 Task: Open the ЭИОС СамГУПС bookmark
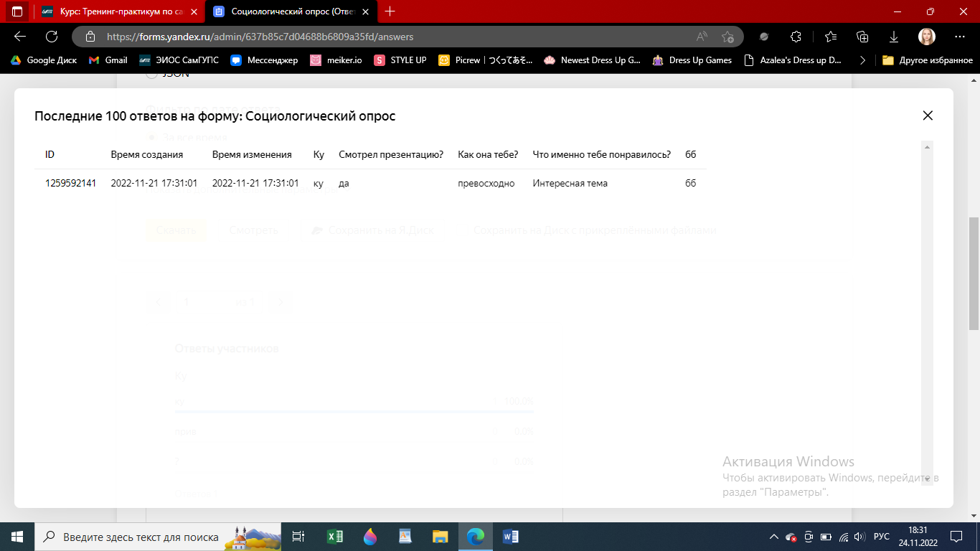[179, 60]
